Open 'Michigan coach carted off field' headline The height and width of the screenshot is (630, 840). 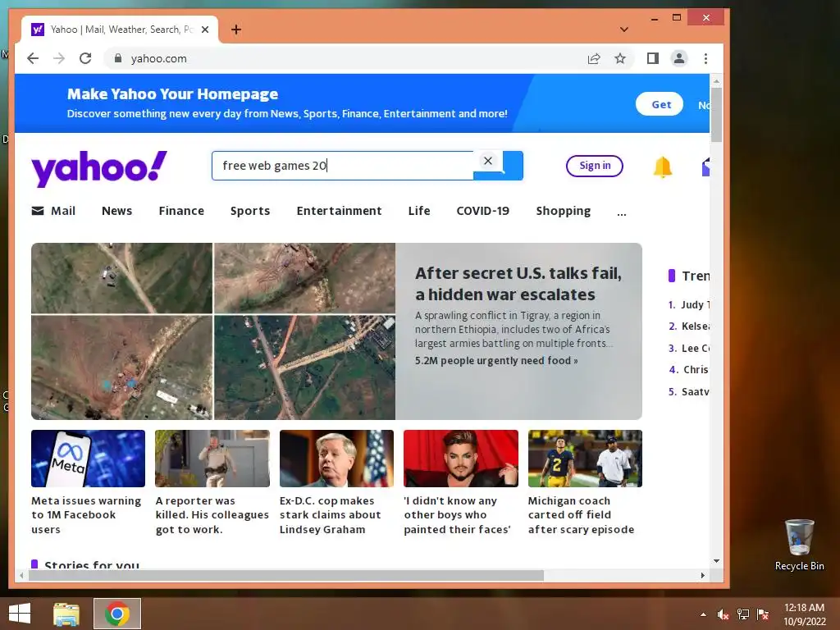(582, 515)
